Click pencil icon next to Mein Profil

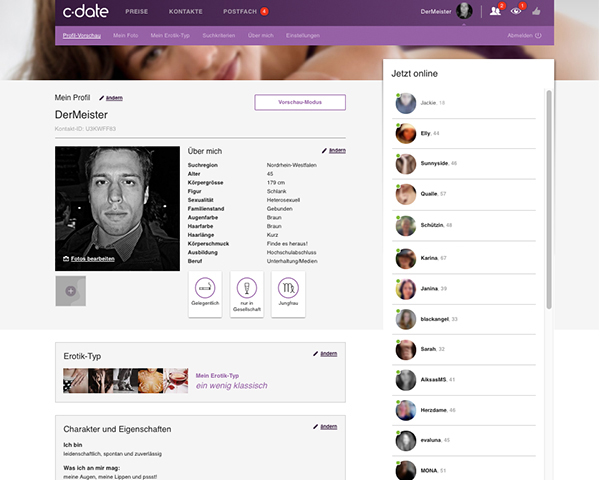[x=101, y=98]
